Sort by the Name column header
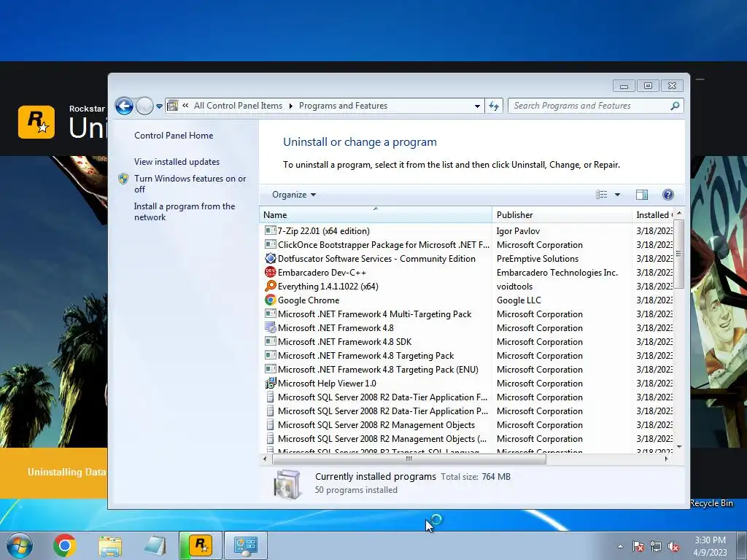 [376, 215]
